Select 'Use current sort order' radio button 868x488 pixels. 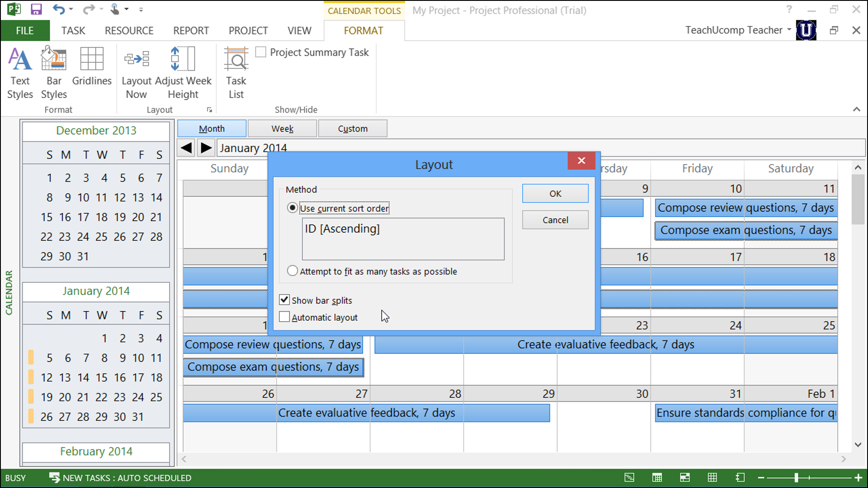click(x=293, y=208)
